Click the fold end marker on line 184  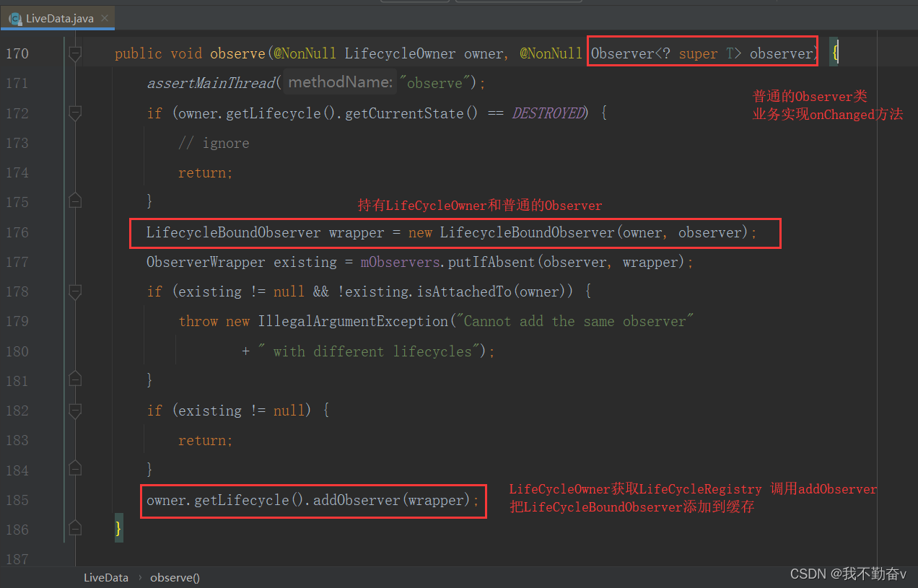click(x=75, y=468)
